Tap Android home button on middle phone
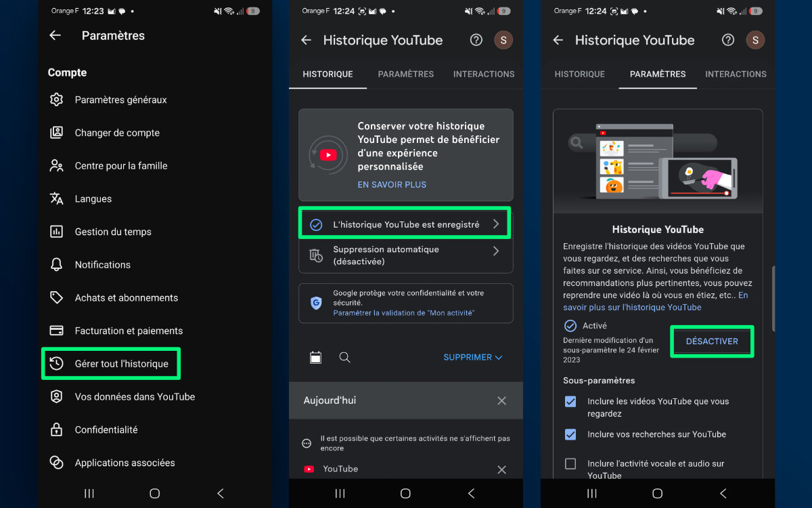 (405, 494)
